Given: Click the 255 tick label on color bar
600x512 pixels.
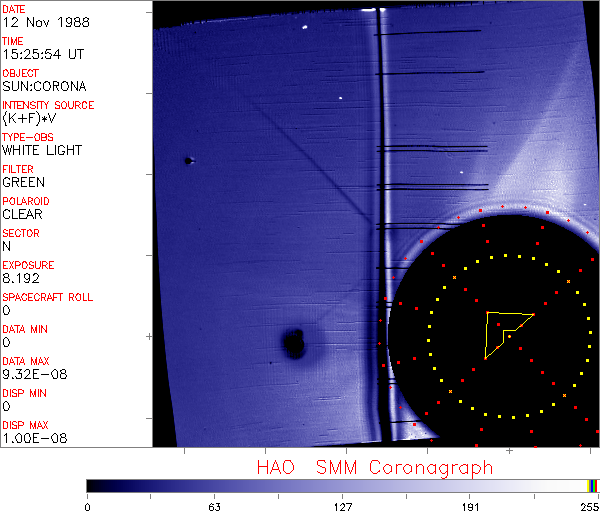Looking at the screenshot, I should point(590,507).
